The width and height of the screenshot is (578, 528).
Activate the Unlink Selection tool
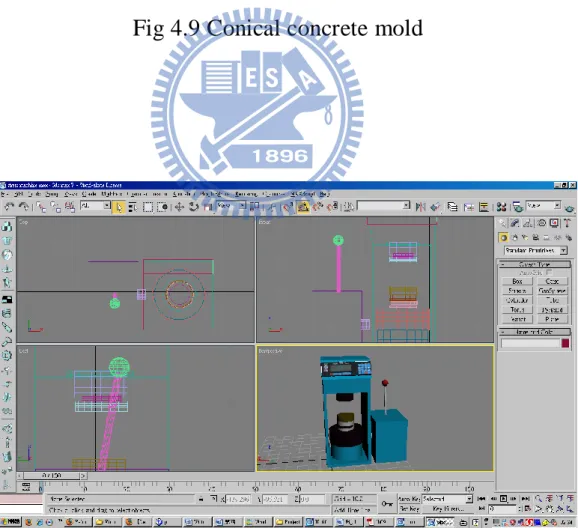click(x=55, y=207)
